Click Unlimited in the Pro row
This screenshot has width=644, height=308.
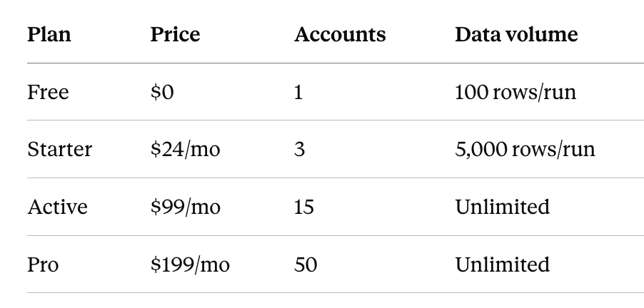[x=503, y=265]
